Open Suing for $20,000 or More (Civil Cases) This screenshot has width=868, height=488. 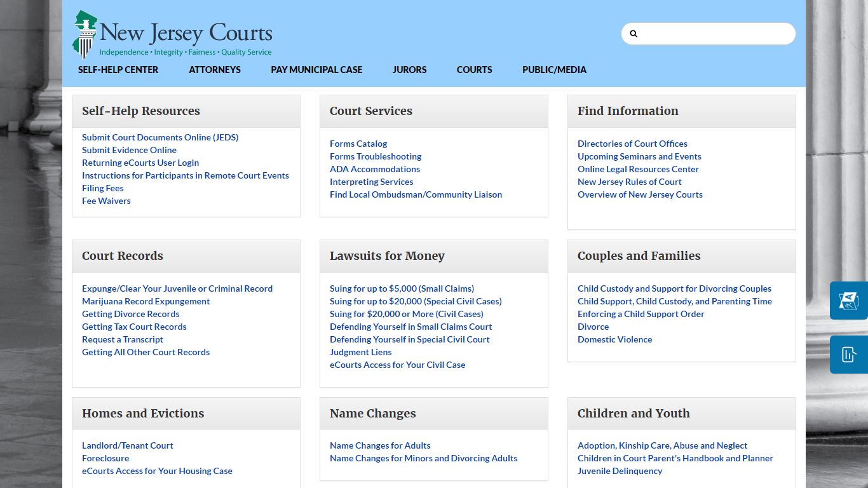point(407,314)
